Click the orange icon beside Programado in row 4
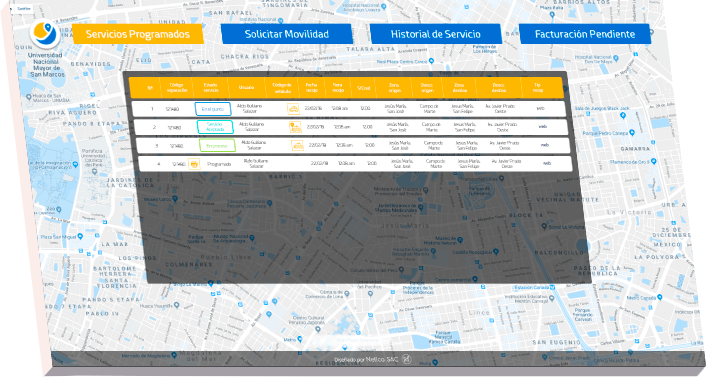706x378 pixels. [194, 164]
